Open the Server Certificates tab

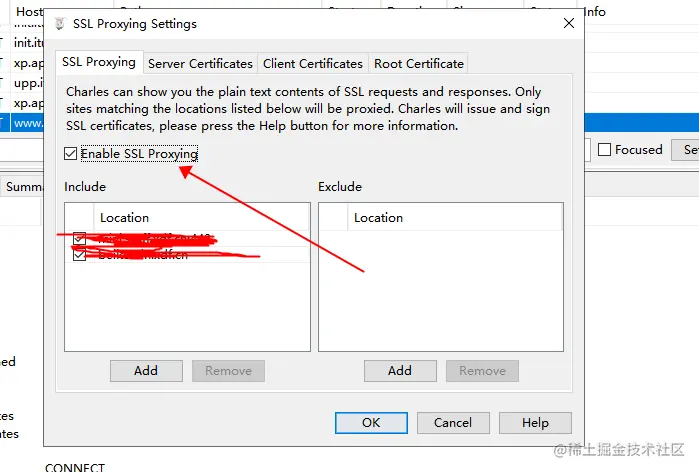(200, 64)
